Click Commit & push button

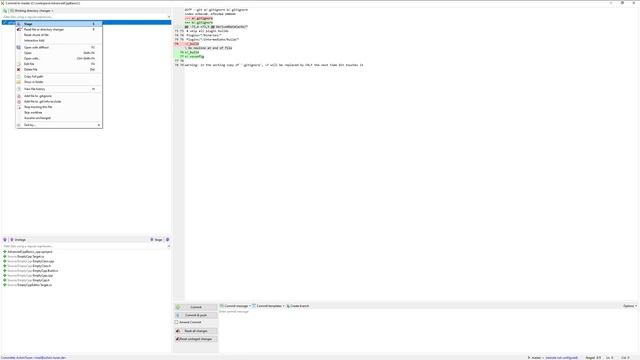196,315
